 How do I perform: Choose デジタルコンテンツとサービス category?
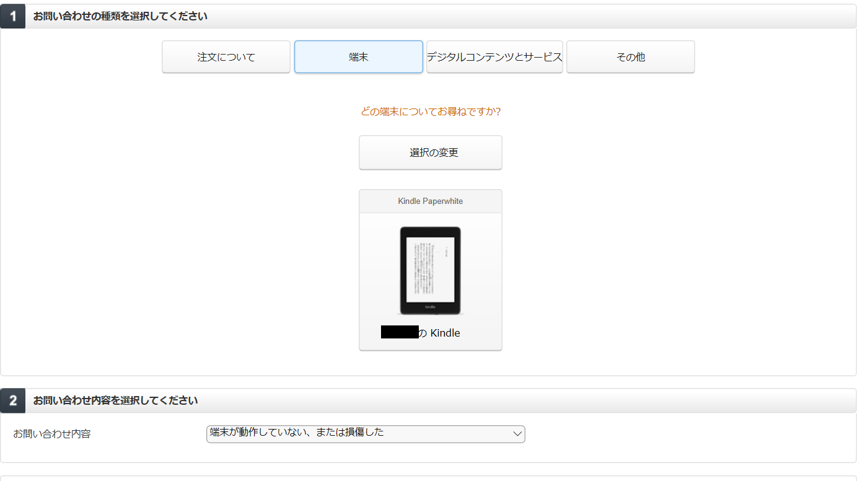pos(494,57)
